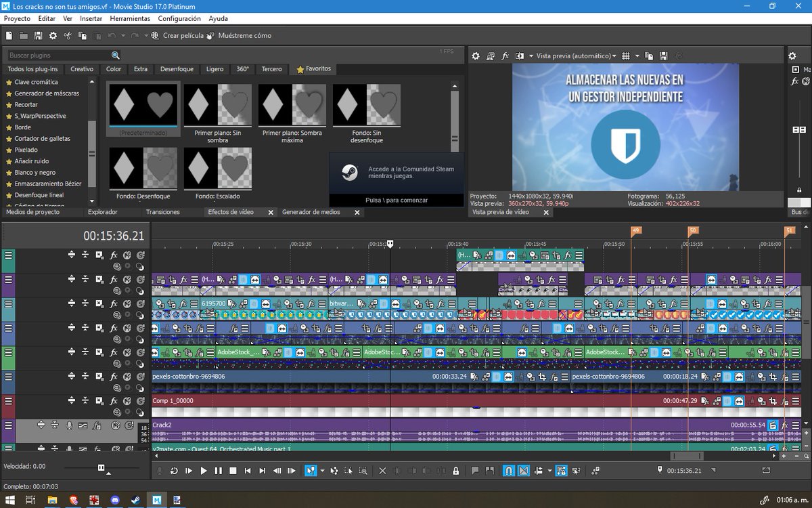Create a new project with the blank page icon
The width and height of the screenshot is (812, 508).
pos(9,35)
